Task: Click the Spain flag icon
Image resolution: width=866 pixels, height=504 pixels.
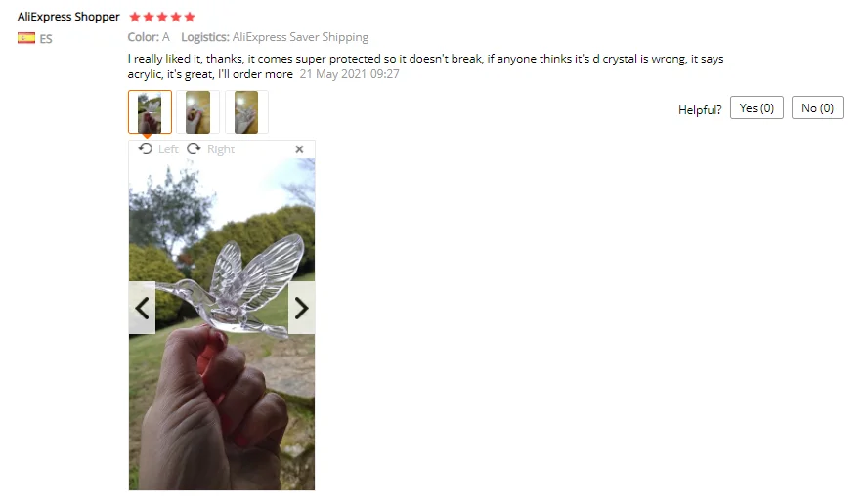Action: pyautogui.click(x=26, y=38)
